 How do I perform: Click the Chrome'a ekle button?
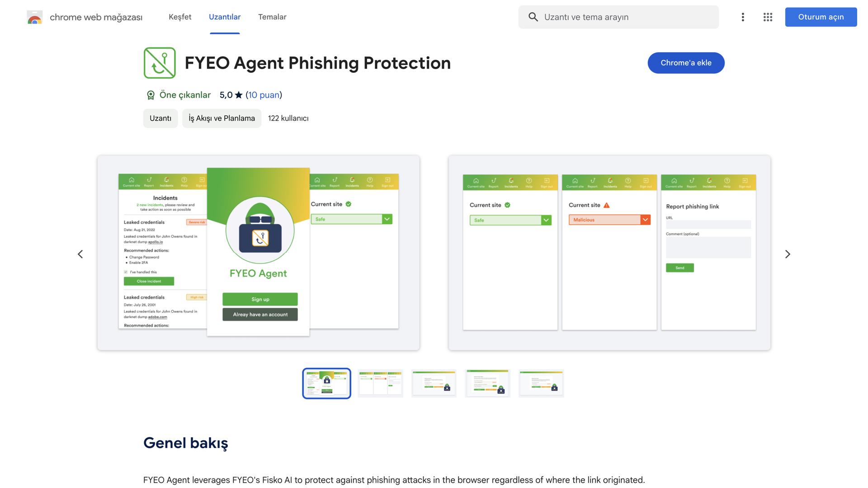tap(686, 63)
